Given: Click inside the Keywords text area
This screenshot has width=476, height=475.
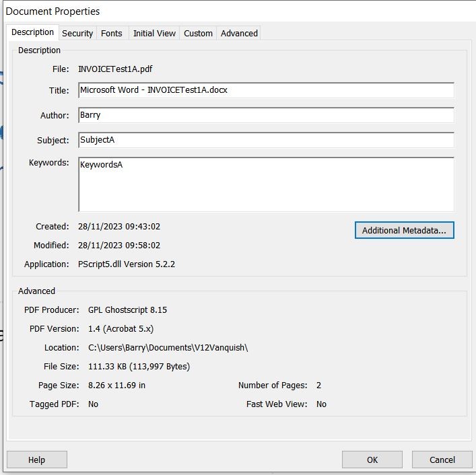Looking at the screenshot, I should (x=266, y=184).
